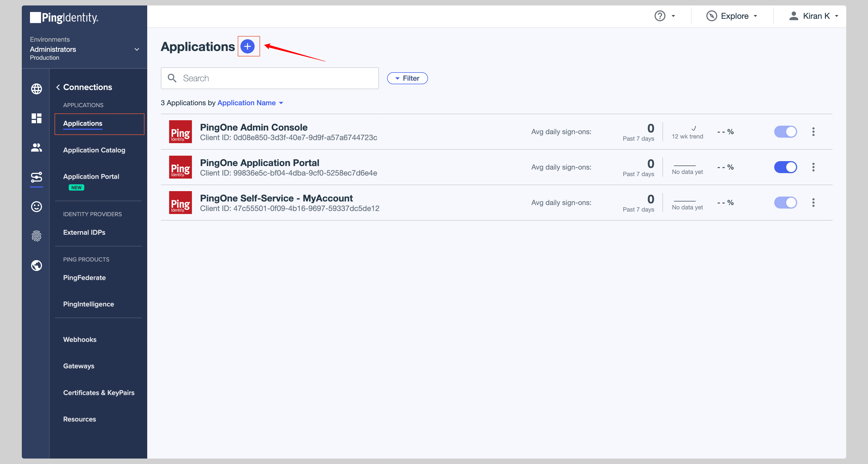The width and height of the screenshot is (868, 464).
Task: Open the Explore compass menu
Action: (x=731, y=16)
